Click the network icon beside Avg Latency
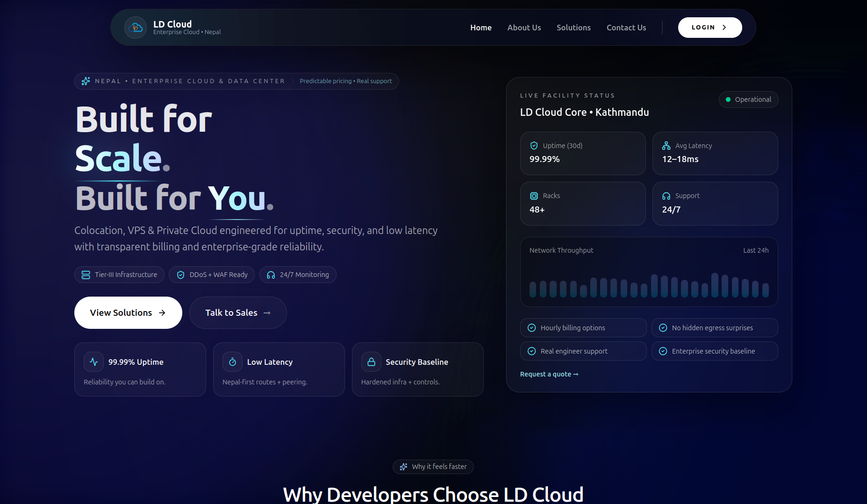Screen dimensions: 867x504 click(x=666, y=146)
